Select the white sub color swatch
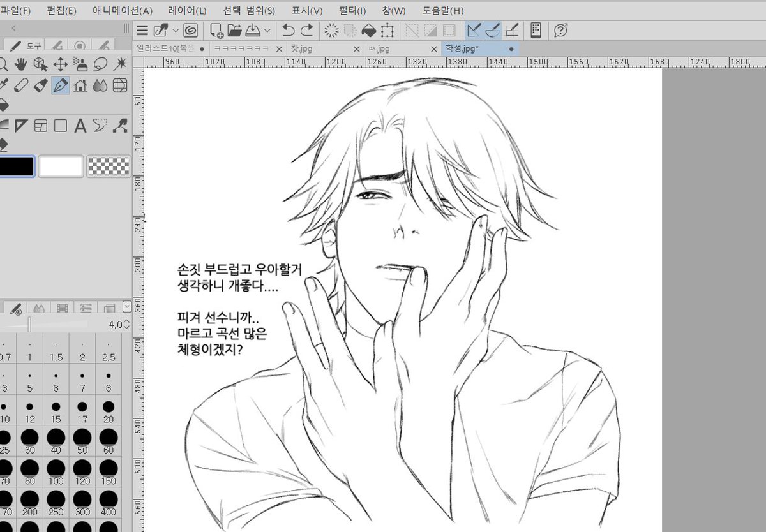766x532 pixels. point(61,166)
